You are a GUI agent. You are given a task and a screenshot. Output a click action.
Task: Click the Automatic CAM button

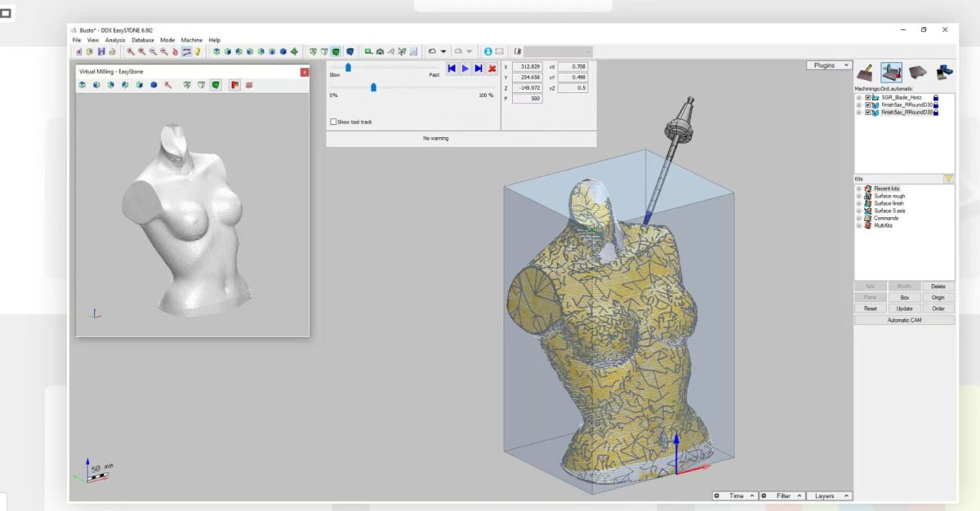[x=904, y=320]
